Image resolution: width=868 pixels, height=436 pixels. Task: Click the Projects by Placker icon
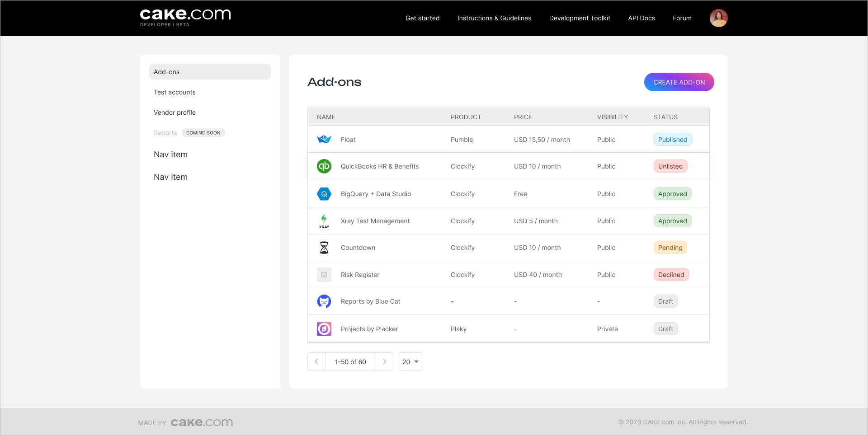(x=324, y=329)
